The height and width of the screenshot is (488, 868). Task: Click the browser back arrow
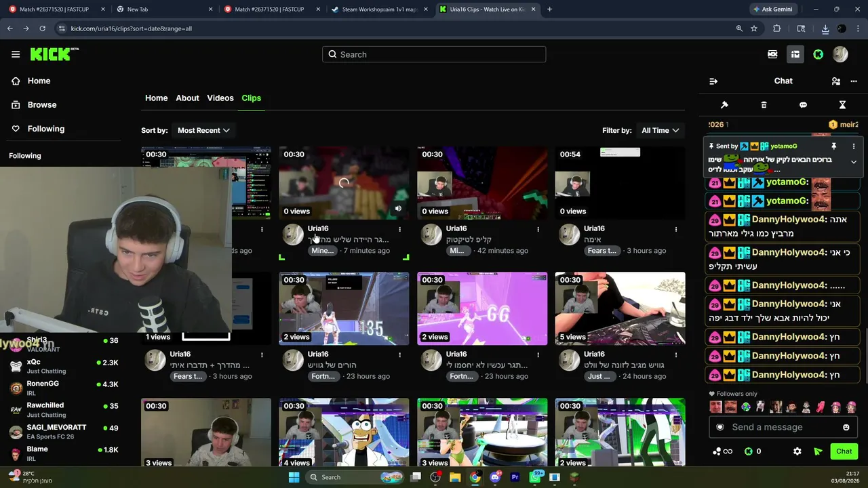(9, 28)
